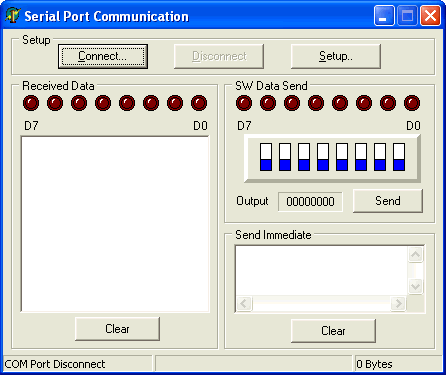The height and width of the screenshot is (375, 446).
Task: Click the Send Immediate scroll down arrow
Action: [x=416, y=286]
